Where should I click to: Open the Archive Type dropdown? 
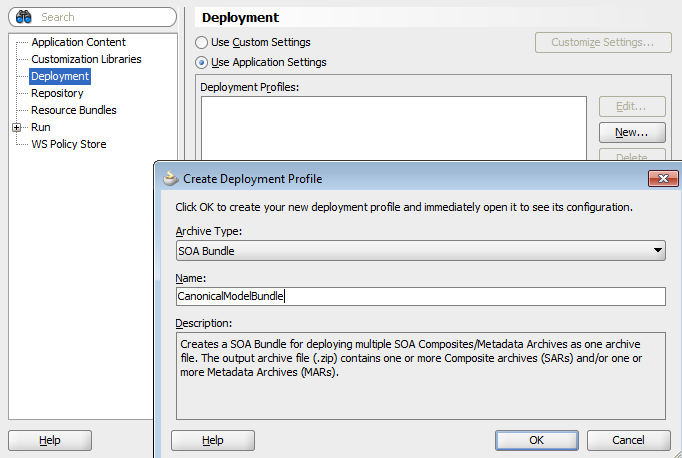coord(657,251)
